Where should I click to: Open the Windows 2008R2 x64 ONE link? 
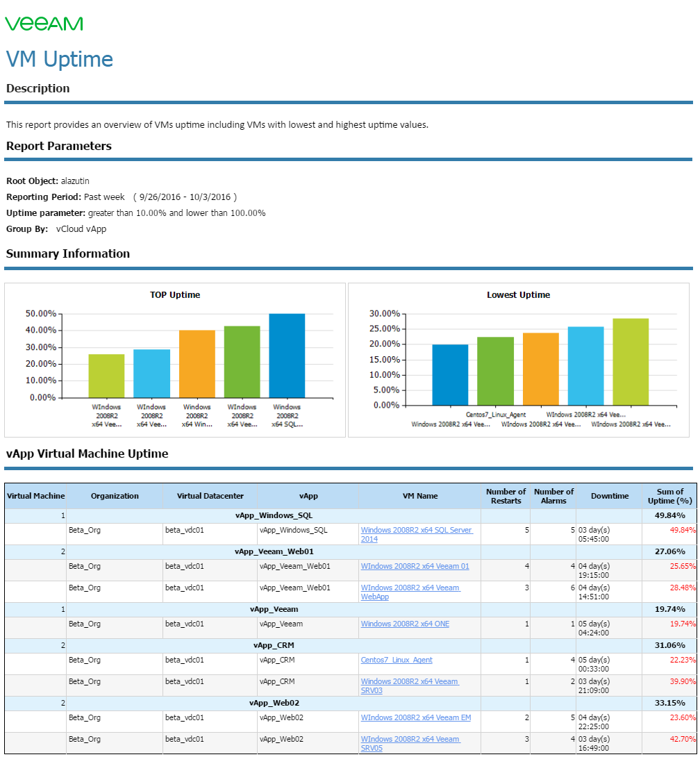[405, 624]
